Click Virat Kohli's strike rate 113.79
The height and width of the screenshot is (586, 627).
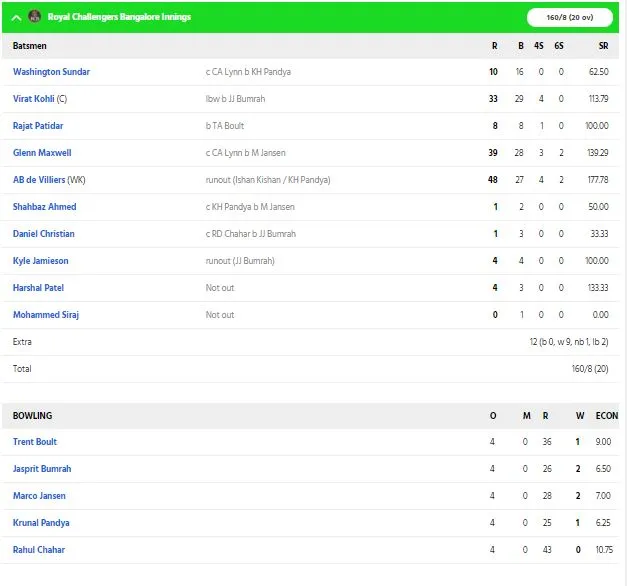[598, 99]
